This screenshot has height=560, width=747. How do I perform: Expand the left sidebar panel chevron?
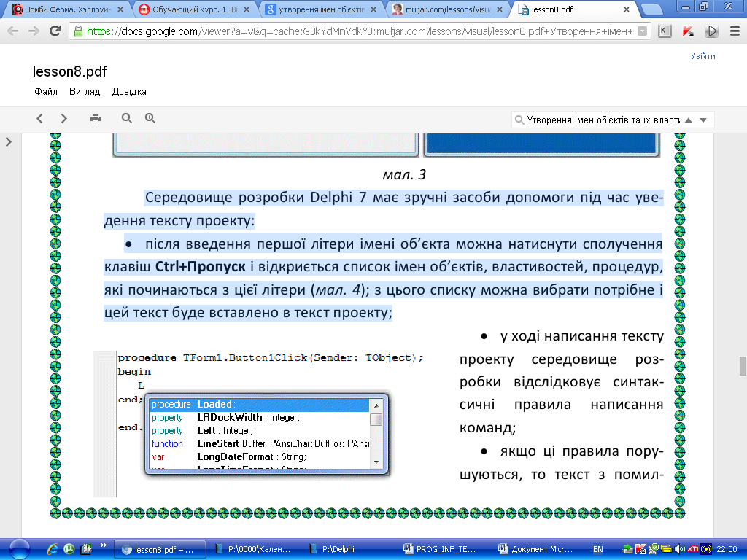point(9,142)
